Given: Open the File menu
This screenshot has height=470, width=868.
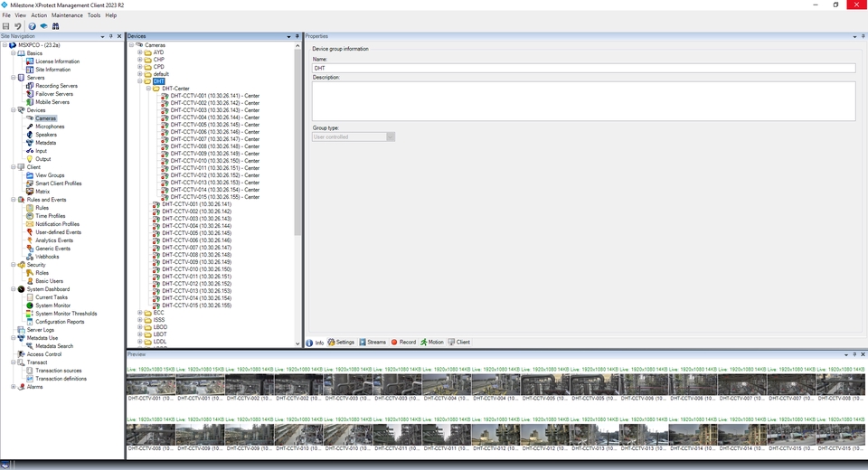Looking at the screenshot, I should pos(6,15).
